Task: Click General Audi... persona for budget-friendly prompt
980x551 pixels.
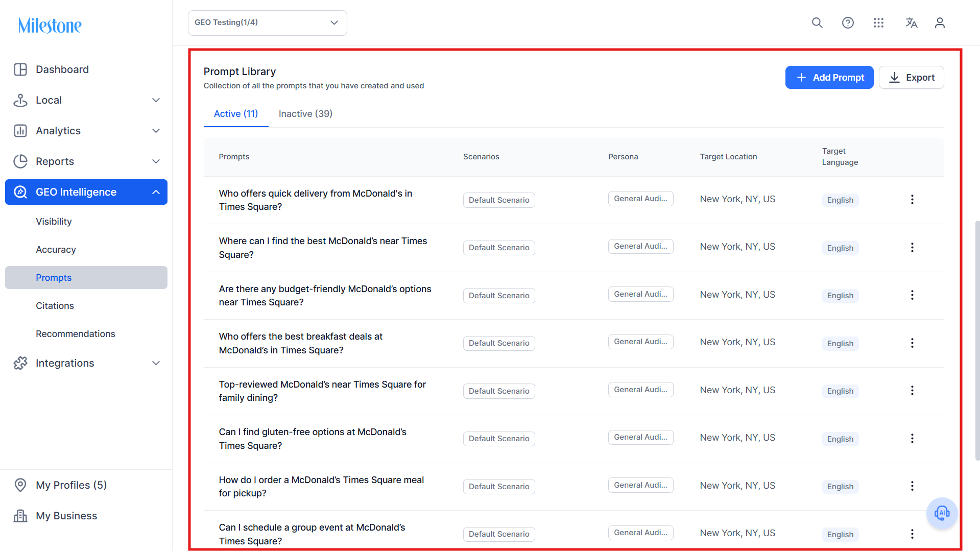Action: pyautogui.click(x=640, y=294)
